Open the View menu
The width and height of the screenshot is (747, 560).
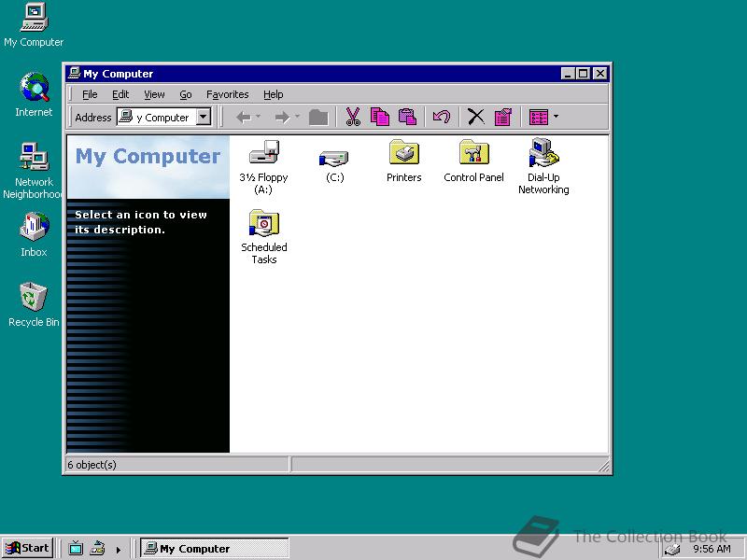click(154, 94)
